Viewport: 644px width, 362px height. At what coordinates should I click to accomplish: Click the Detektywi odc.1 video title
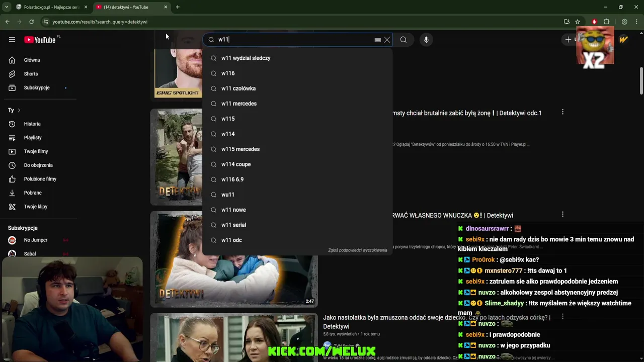(467, 113)
